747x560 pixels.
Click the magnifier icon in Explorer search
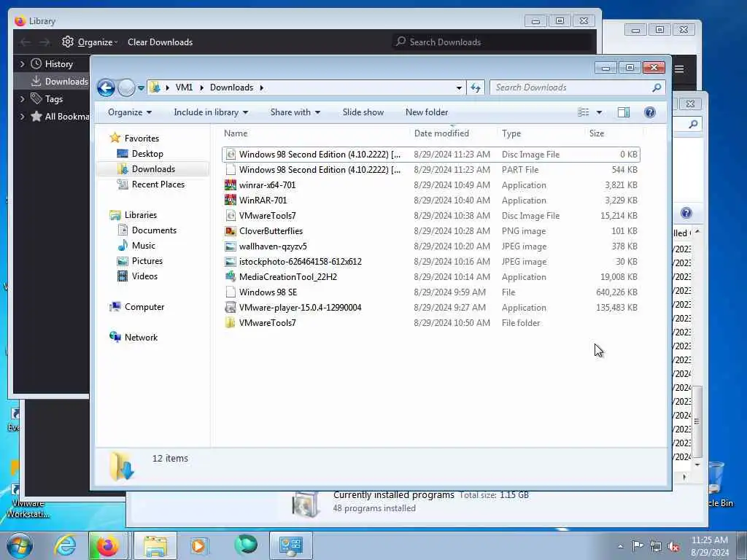click(x=657, y=87)
